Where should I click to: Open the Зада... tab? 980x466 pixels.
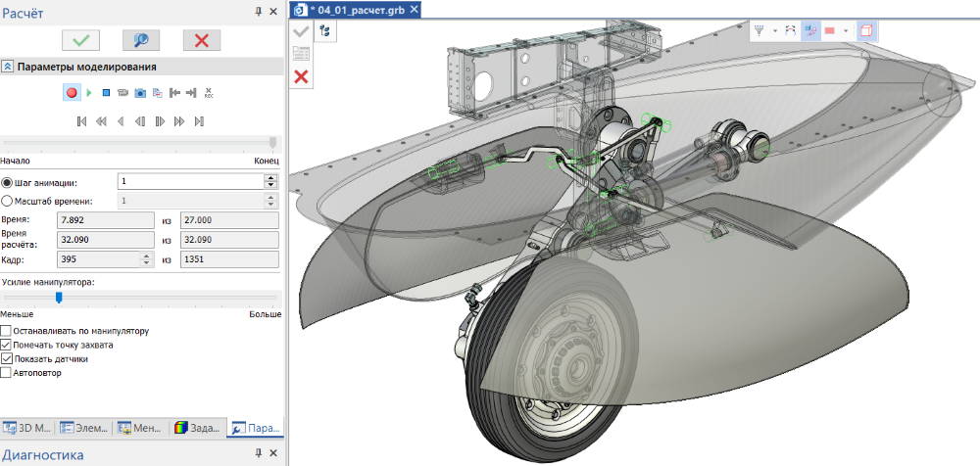click(x=197, y=428)
